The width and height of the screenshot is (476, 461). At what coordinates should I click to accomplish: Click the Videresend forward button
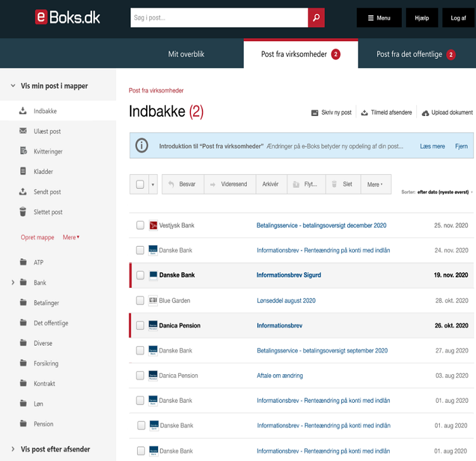tap(230, 184)
